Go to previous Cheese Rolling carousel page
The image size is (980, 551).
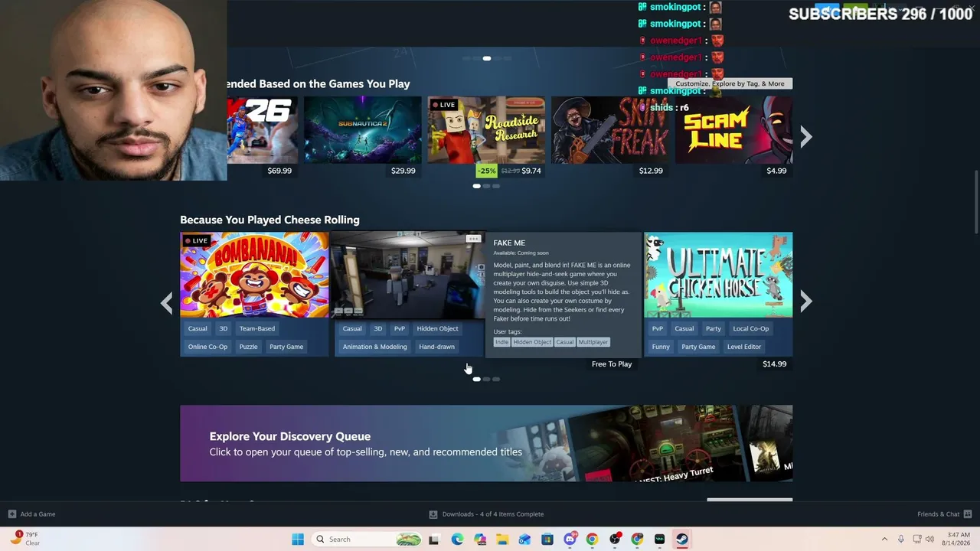[167, 303]
